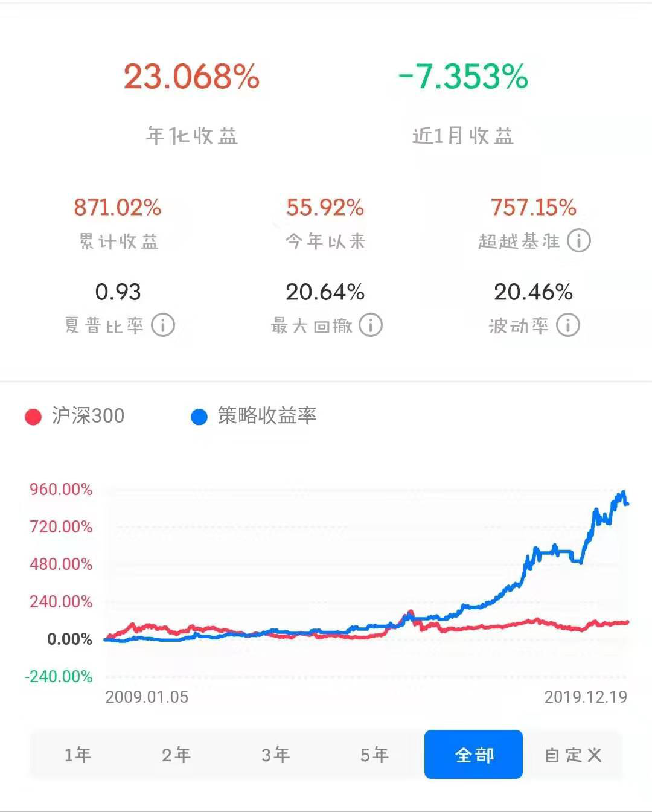Viewport: 652px width, 812px height.
Task: Select the 1年 time range tab
Action: tap(78, 755)
